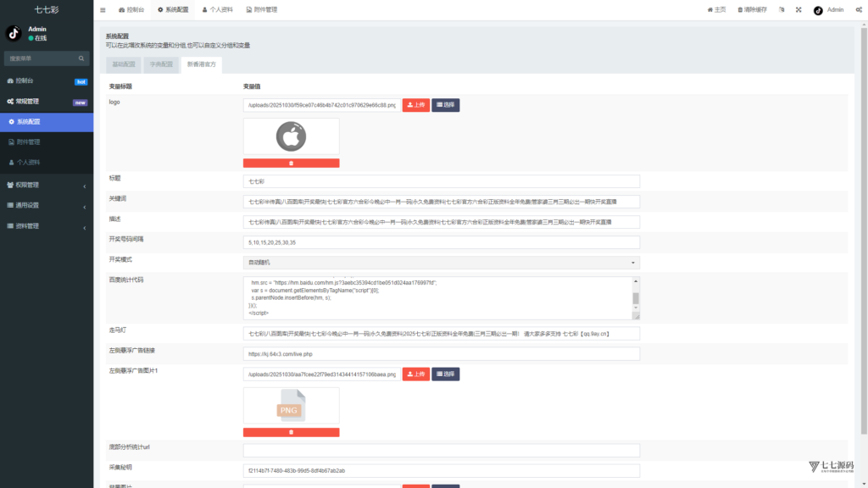The width and height of the screenshot is (868, 488).
Task: Click the 标题 input field
Action: pos(441,181)
